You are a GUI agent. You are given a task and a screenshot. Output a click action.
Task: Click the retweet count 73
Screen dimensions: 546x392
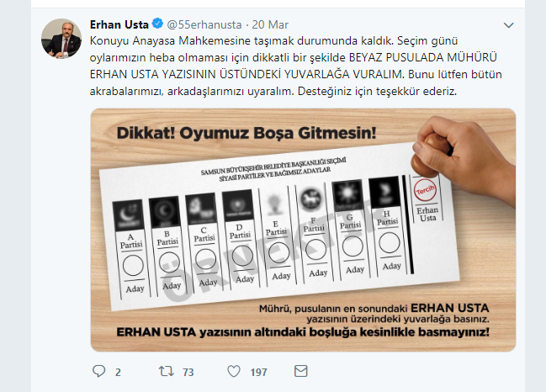188,372
